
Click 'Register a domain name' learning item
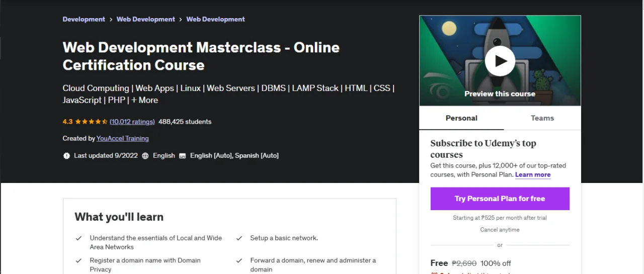(145, 265)
